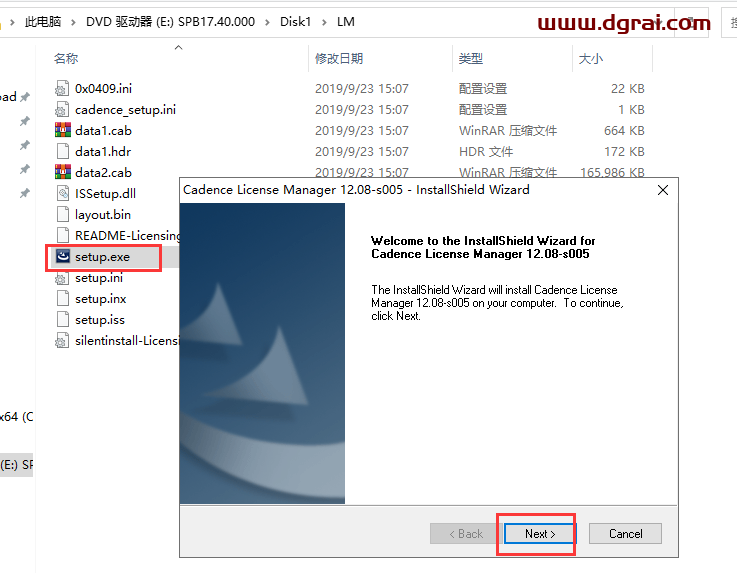Sort files by 大小 column header
The width and height of the screenshot is (737, 573).
(590, 58)
